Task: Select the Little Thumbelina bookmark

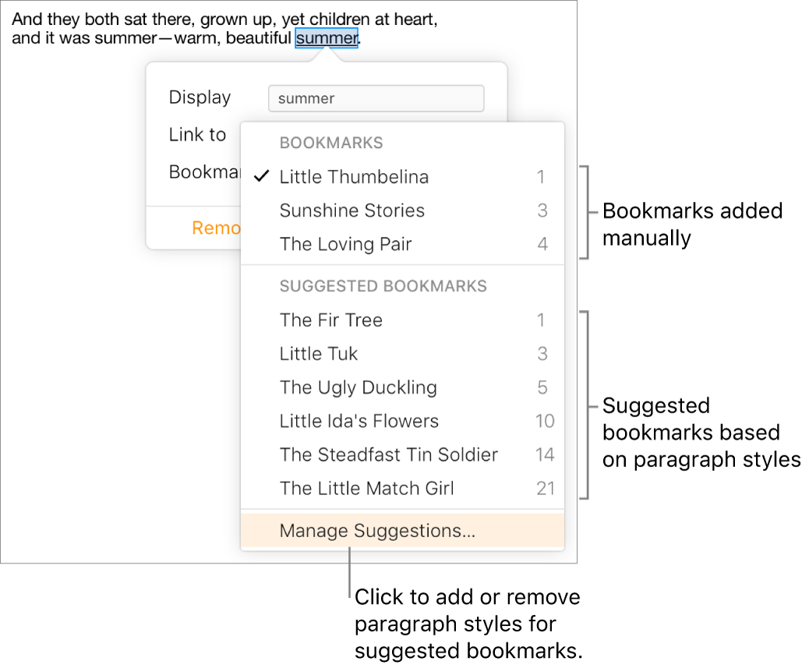Action: (x=354, y=177)
